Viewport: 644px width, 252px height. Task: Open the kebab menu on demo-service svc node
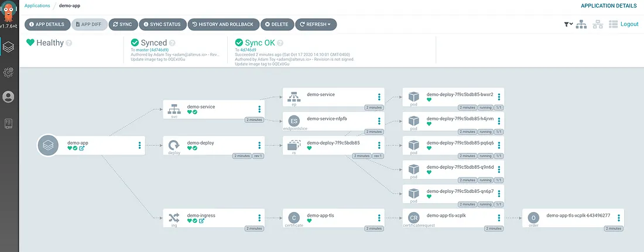(x=259, y=109)
